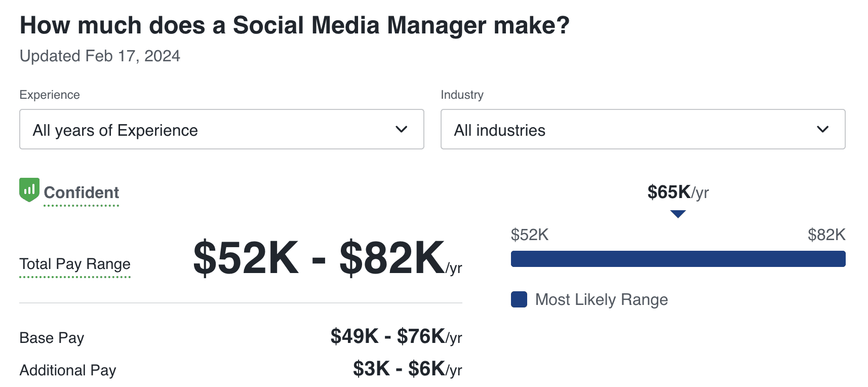
Task: Click the Social Media Manager heading
Action: point(294,25)
